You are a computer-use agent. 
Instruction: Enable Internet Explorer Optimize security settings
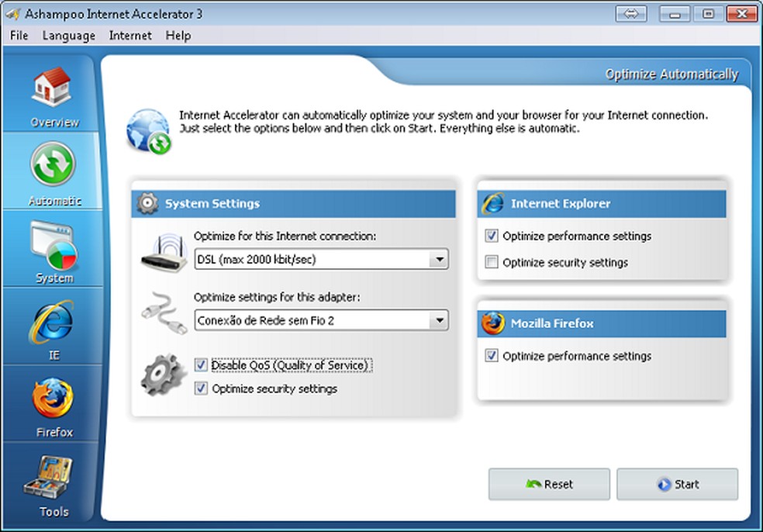(x=492, y=262)
